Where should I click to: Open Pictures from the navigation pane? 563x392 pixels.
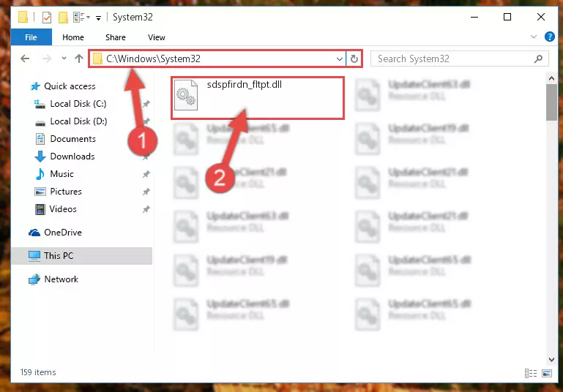point(66,192)
